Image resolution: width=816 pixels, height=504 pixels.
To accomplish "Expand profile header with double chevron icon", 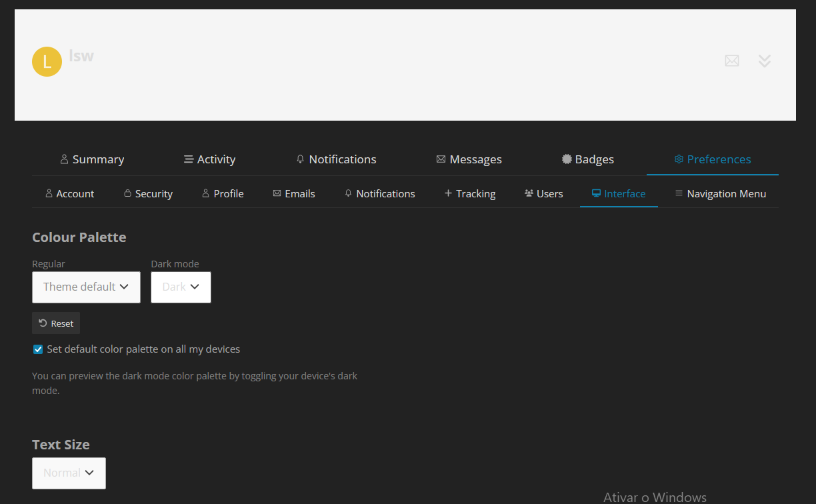I will click(765, 61).
